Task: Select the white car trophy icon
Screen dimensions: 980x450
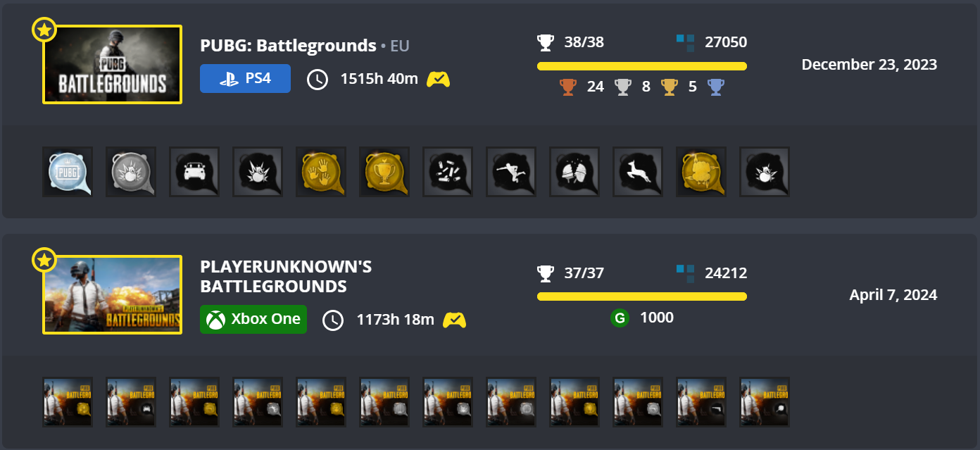Action: [x=194, y=172]
